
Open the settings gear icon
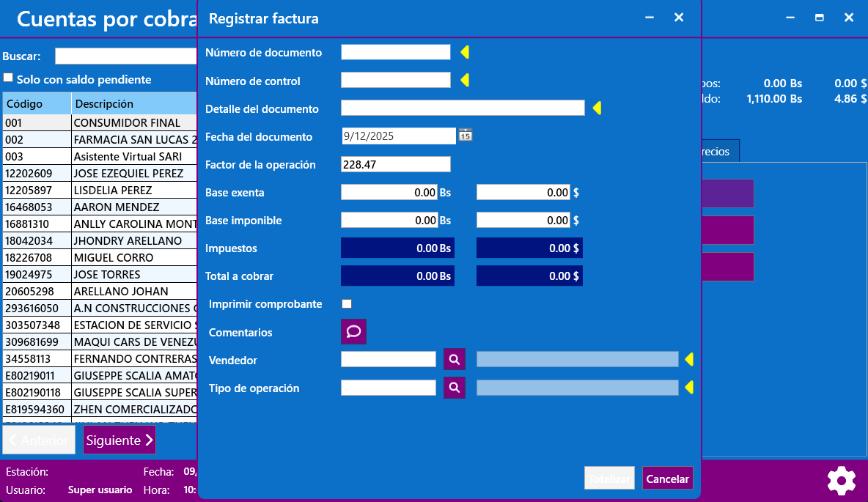point(841,481)
